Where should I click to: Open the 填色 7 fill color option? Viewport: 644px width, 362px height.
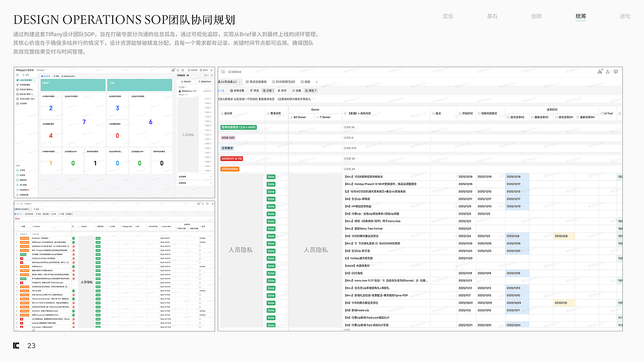coord(310,90)
